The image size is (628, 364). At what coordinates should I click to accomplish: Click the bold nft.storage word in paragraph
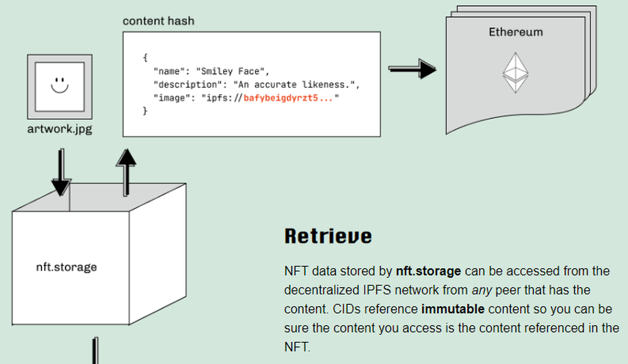click(428, 271)
